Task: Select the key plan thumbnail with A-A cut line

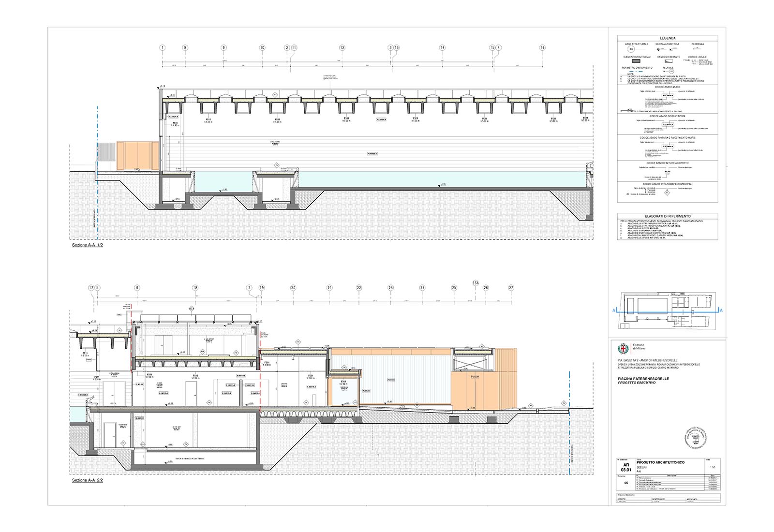Action: point(667,310)
